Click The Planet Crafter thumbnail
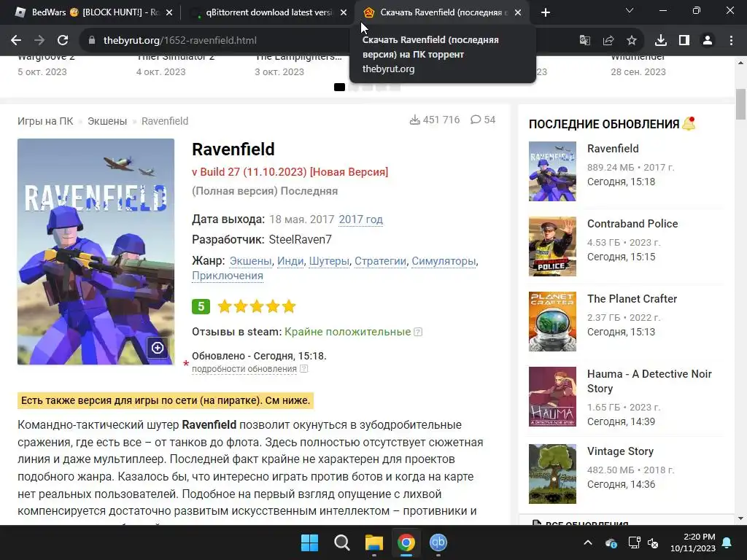 click(x=552, y=322)
